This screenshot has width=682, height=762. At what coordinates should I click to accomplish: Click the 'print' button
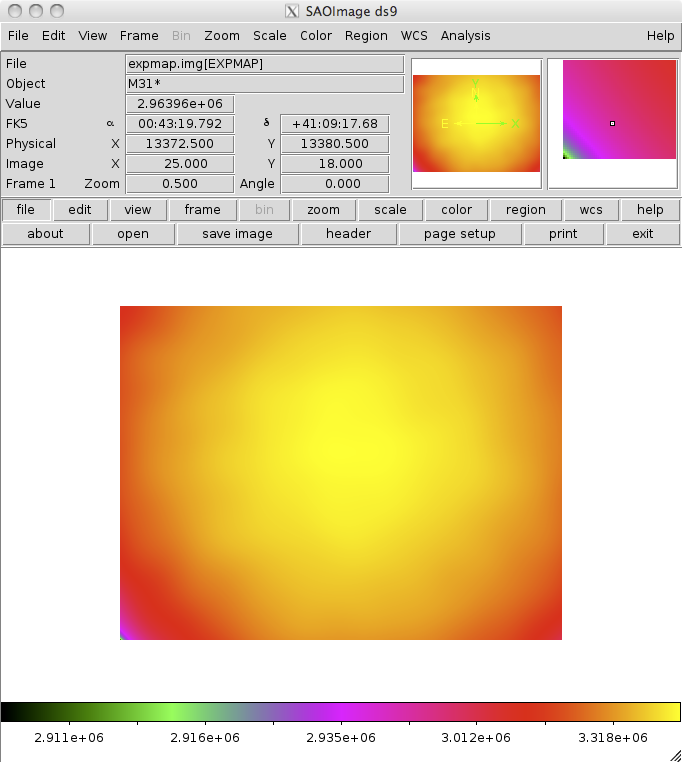point(563,234)
